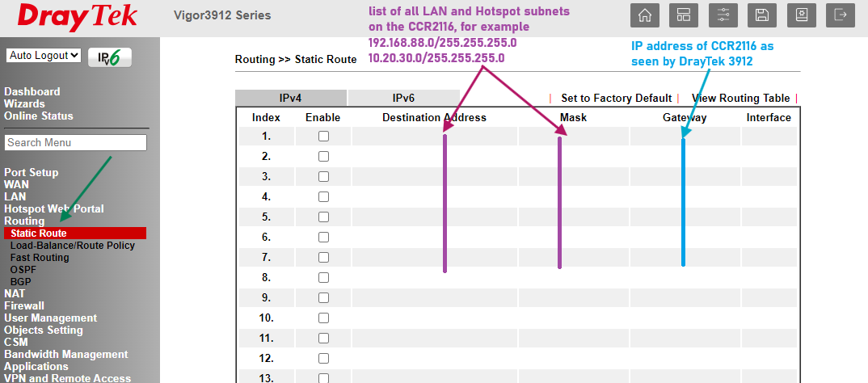Tick the checkbox for index 11
The width and height of the screenshot is (868, 383).
tap(324, 339)
